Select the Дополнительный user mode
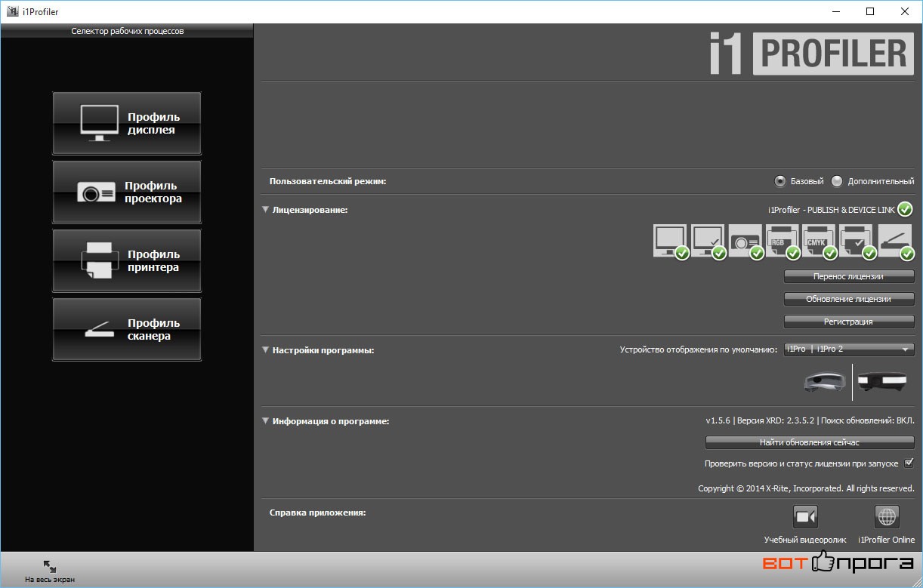 [837, 181]
